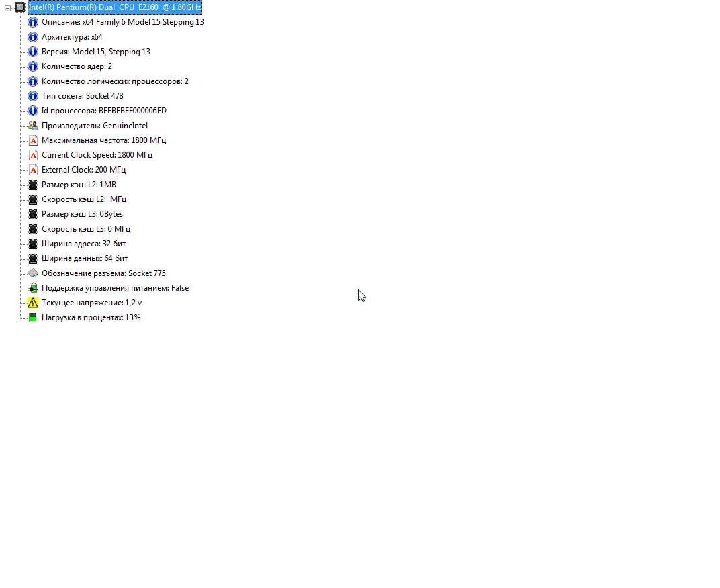
Task: Click the users icon beside Производитель
Action: click(33, 126)
